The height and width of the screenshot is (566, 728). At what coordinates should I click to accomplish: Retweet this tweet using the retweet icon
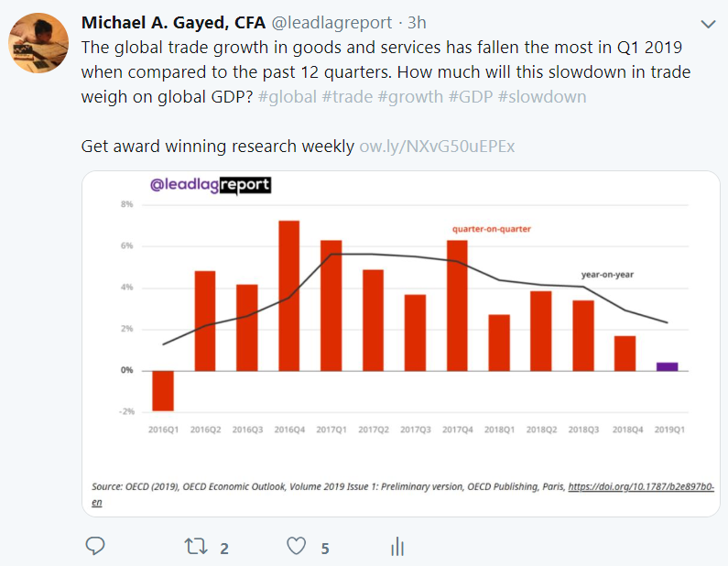tap(196, 547)
